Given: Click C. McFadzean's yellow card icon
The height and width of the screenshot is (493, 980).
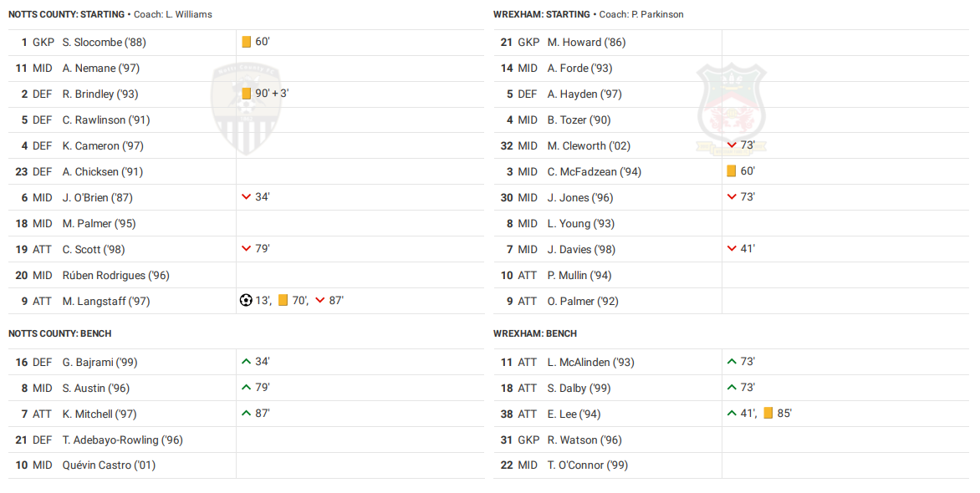Looking at the screenshot, I should click(x=731, y=171).
